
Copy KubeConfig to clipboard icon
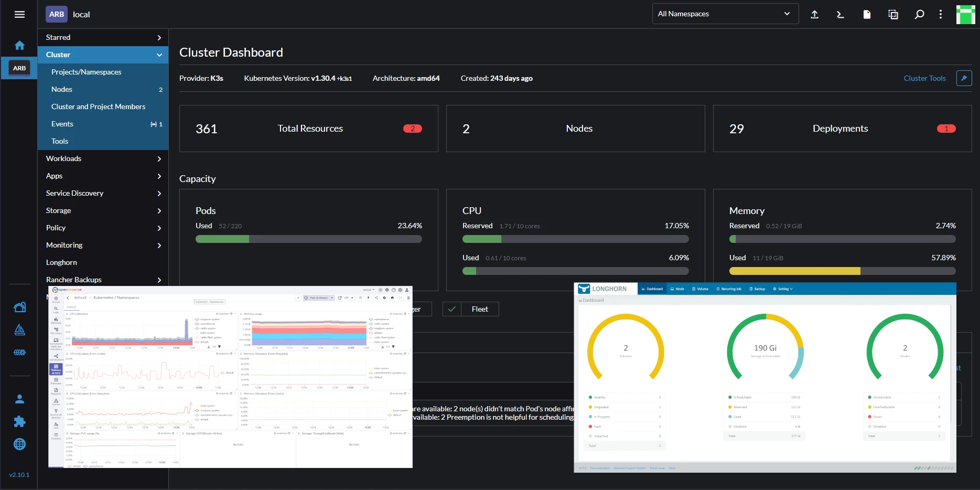click(893, 14)
